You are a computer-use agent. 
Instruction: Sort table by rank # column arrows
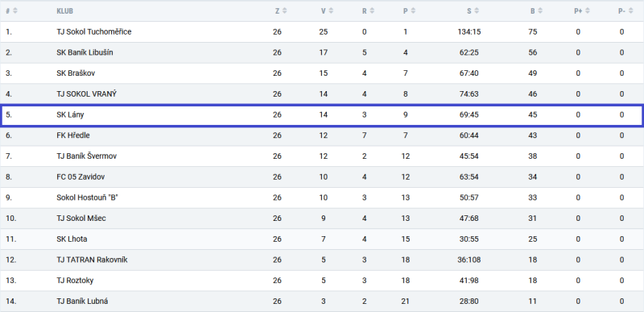(15, 11)
